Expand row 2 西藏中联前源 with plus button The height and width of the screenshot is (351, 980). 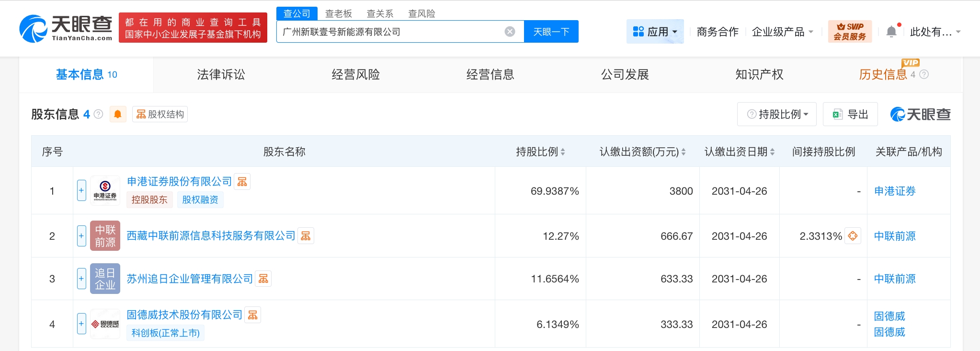(x=81, y=236)
